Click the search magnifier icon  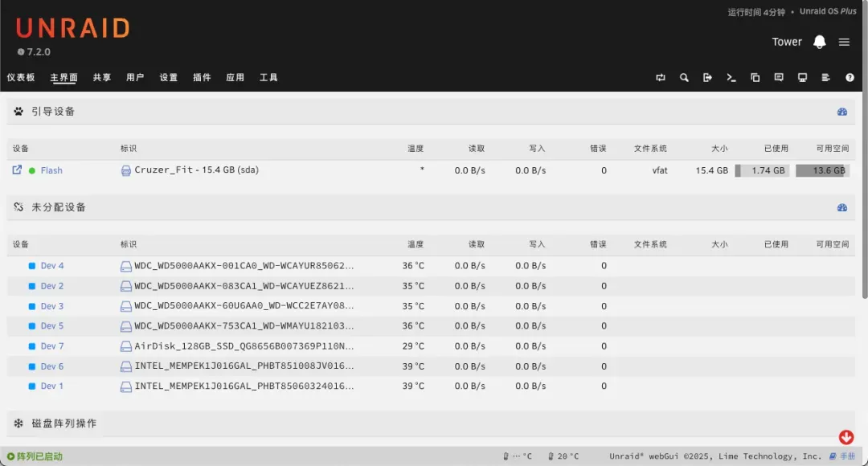click(x=684, y=78)
